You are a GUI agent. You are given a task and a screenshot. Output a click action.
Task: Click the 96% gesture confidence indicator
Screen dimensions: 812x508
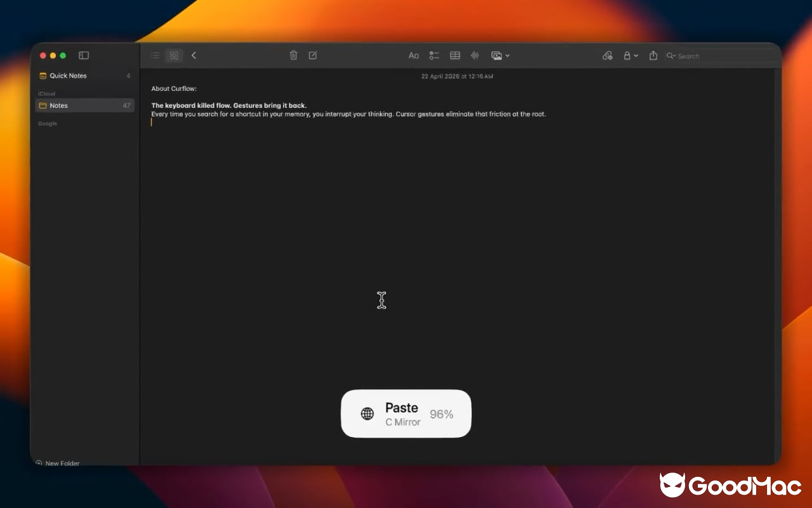coord(442,414)
